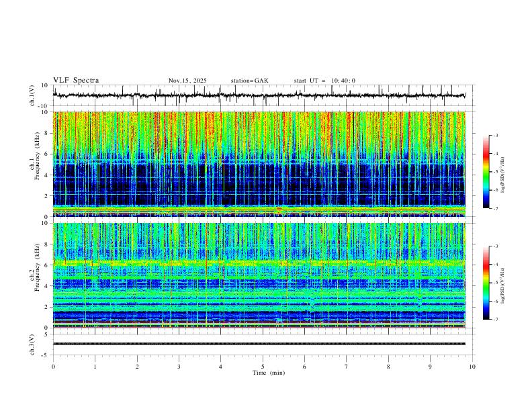Image resolution: width=532 pixels, height=411 pixels.
Task: Select the start time value '10:40:0'
Action: 343,81
